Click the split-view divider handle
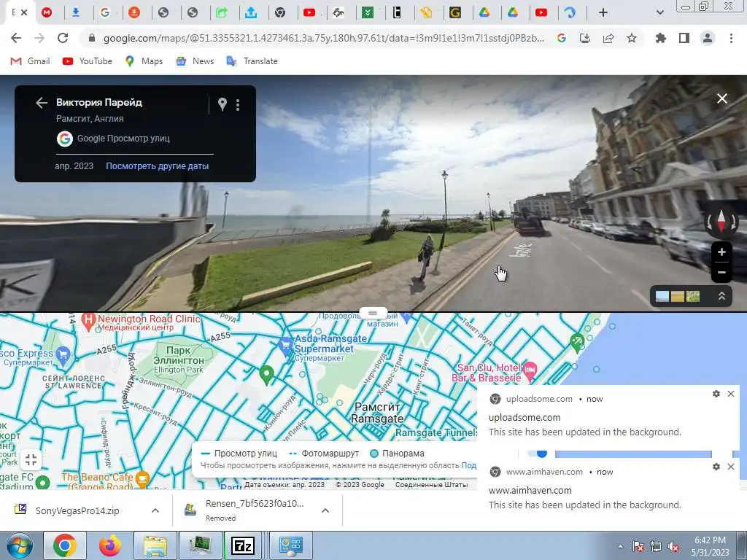This screenshot has width=747, height=560. coord(373,314)
